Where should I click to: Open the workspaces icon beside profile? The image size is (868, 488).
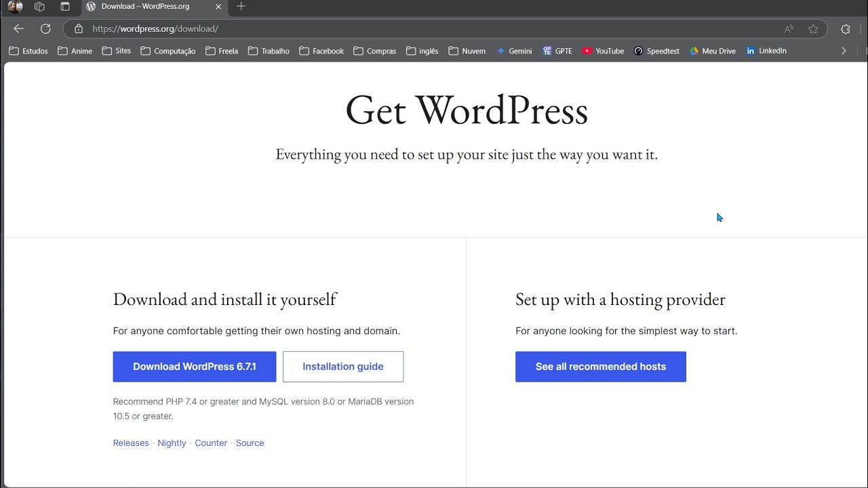click(39, 7)
